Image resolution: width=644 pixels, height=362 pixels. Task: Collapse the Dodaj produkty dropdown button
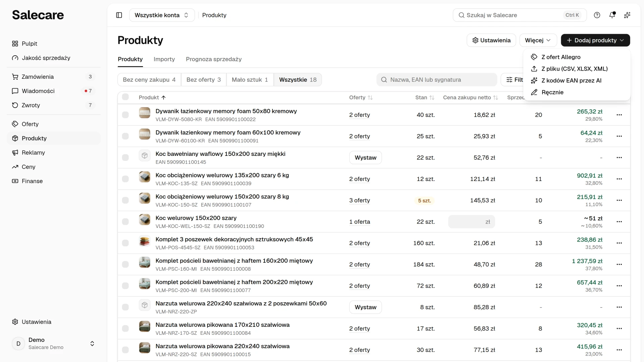tap(595, 40)
